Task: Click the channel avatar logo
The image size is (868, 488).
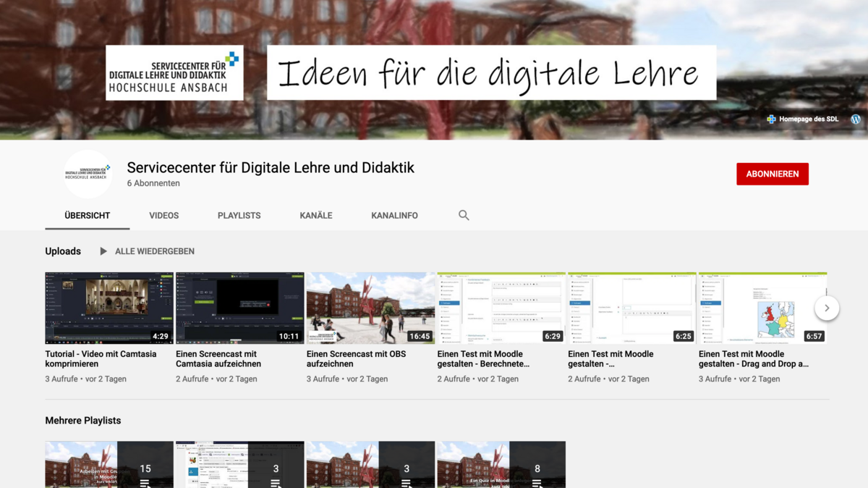Action: (x=88, y=174)
